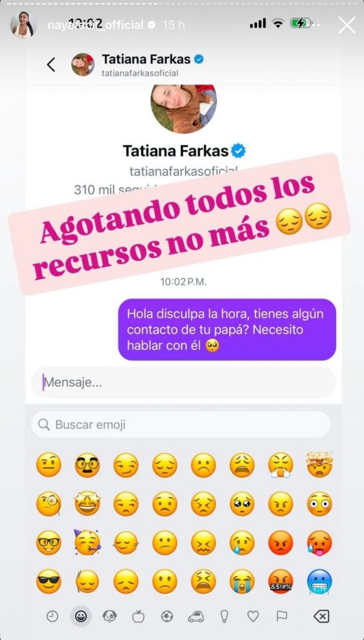364x640 pixels.
Task: Select the recent emojis clock tab
Action: coord(52,616)
